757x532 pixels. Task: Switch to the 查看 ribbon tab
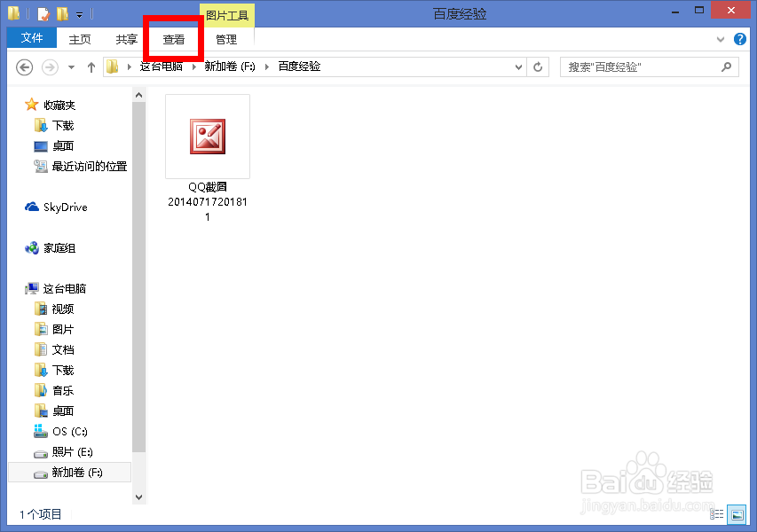pyautogui.click(x=173, y=39)
